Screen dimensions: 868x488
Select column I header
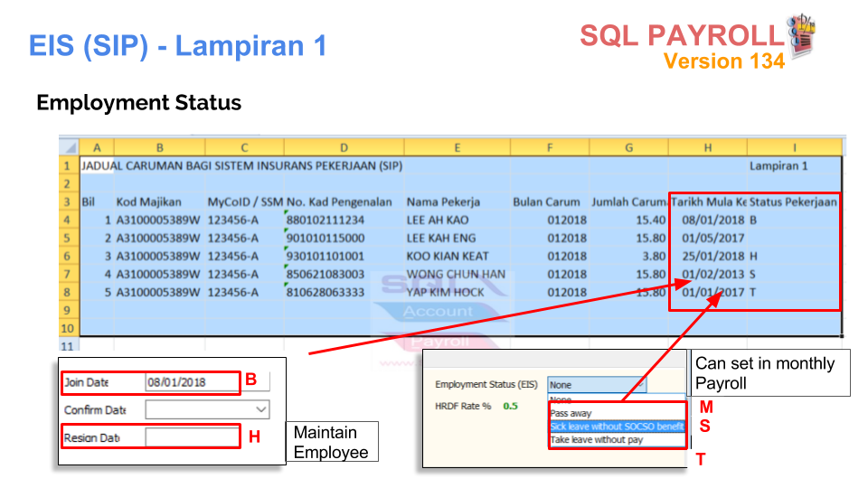coord(795,147)
